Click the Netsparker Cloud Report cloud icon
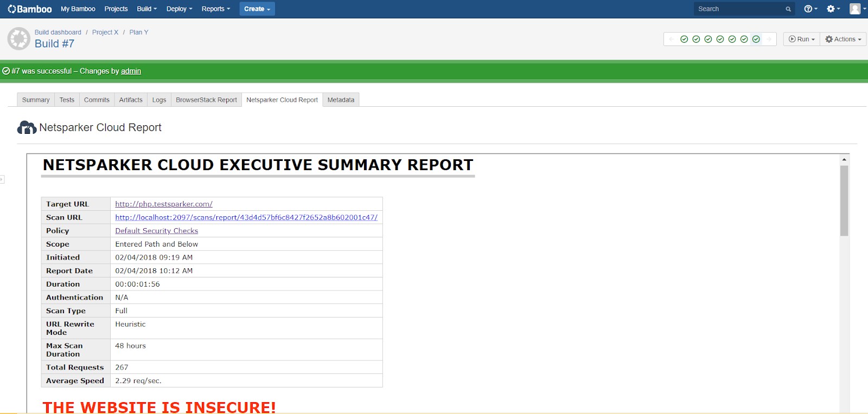The height and width of the screenshot is (414, 868). click(27, 128)
